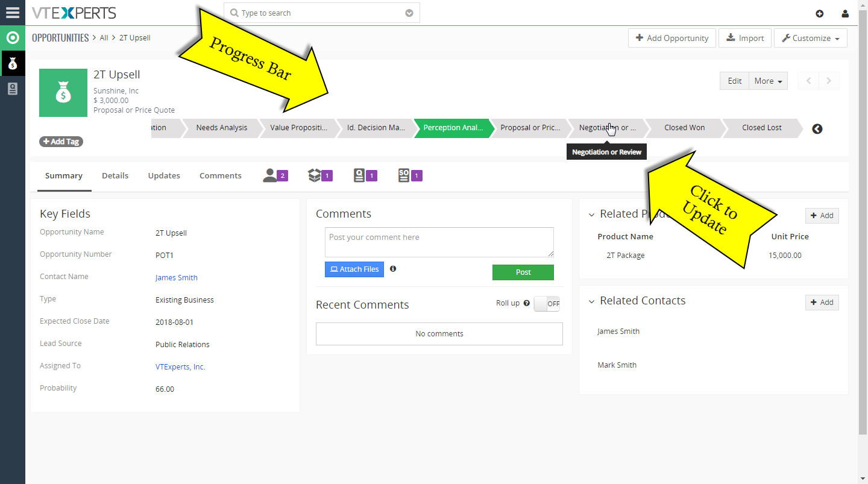The height and width of the screenshot is (484, 868).
Task: Open related Products tab with badge 1
Action: point(320,175)
